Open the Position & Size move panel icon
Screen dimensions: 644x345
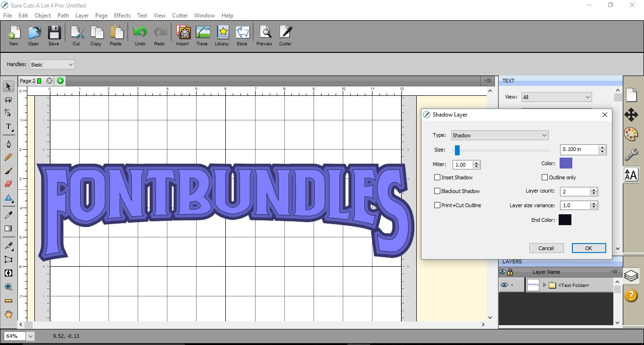click(x=631, y=114)
